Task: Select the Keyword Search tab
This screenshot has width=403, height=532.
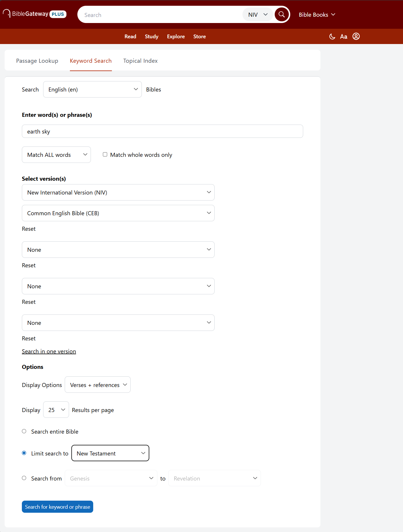Action: (x=91, y=61)
